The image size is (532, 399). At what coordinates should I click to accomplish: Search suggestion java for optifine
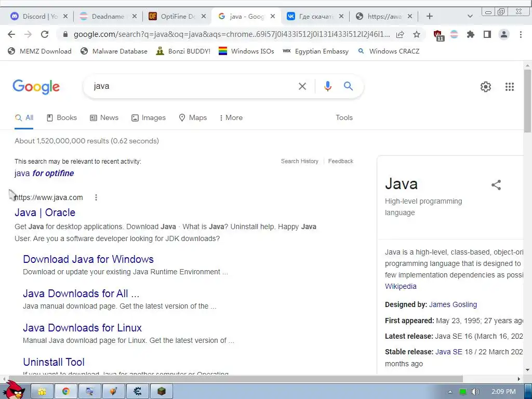click(44, 174)
